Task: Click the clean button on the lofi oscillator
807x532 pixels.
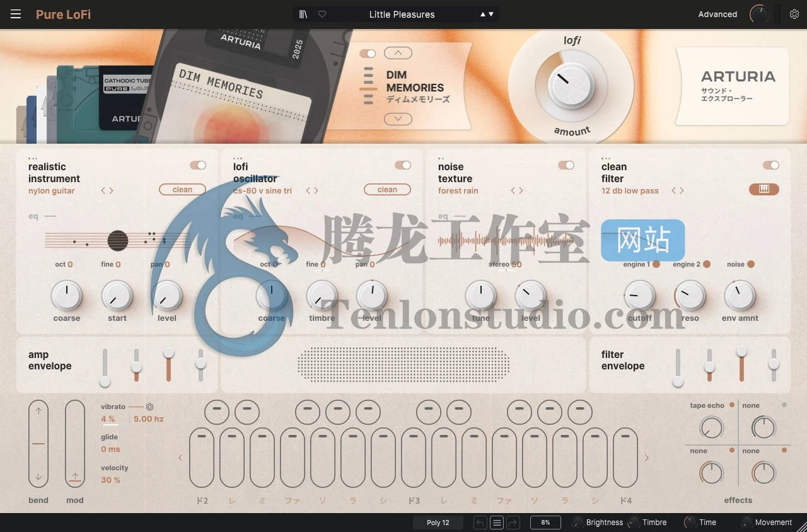Action: [x=387, y=189]
